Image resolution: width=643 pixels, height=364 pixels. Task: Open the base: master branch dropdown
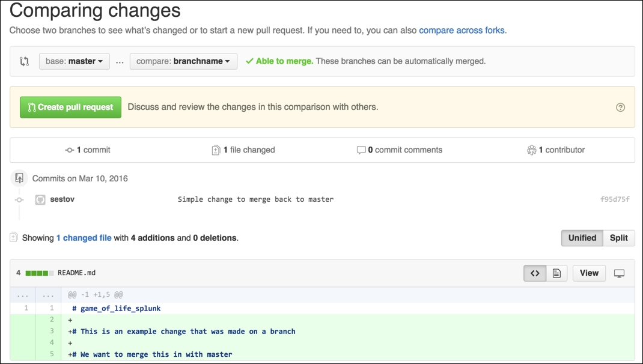[74, 61]
